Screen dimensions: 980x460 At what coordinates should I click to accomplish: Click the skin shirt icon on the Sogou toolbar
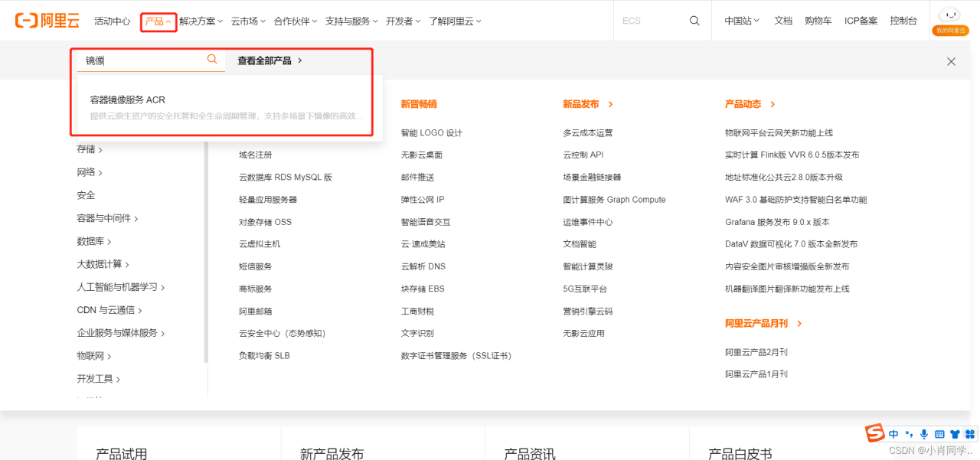[x=954, y=433]
